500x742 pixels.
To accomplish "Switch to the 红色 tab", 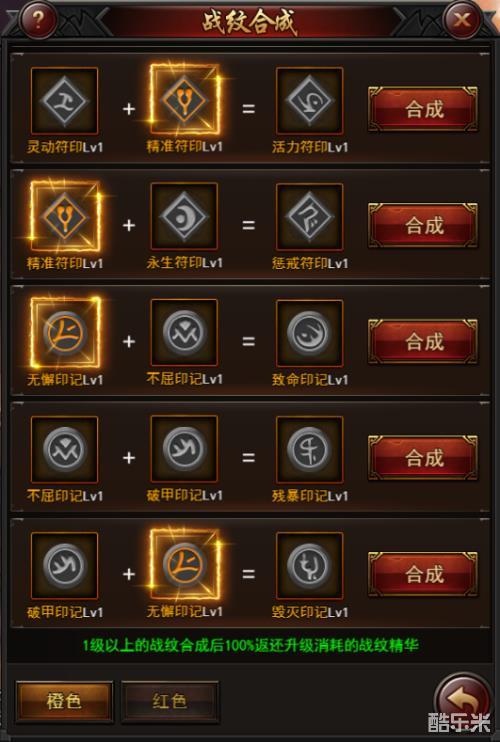I will [170, 701].
